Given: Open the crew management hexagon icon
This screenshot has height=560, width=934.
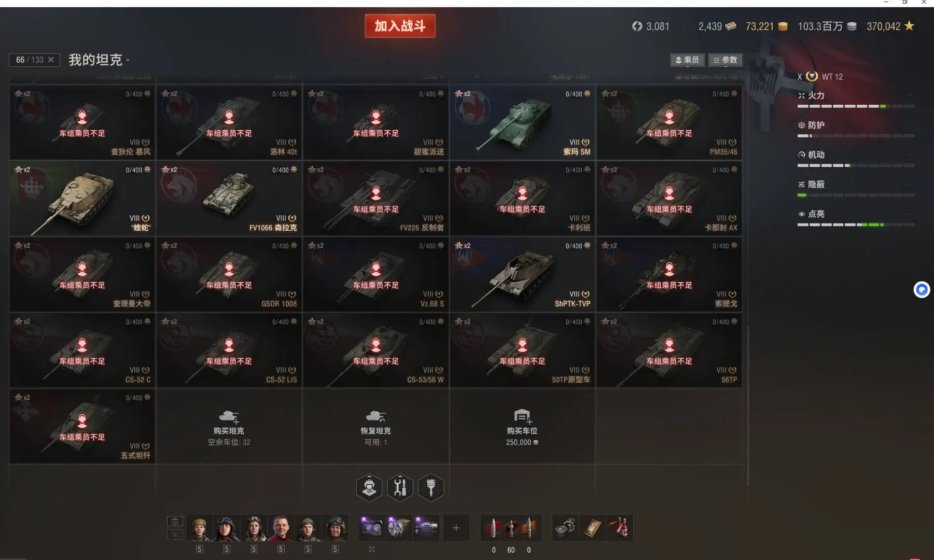Looking at the screenshot, I should 369,488.
